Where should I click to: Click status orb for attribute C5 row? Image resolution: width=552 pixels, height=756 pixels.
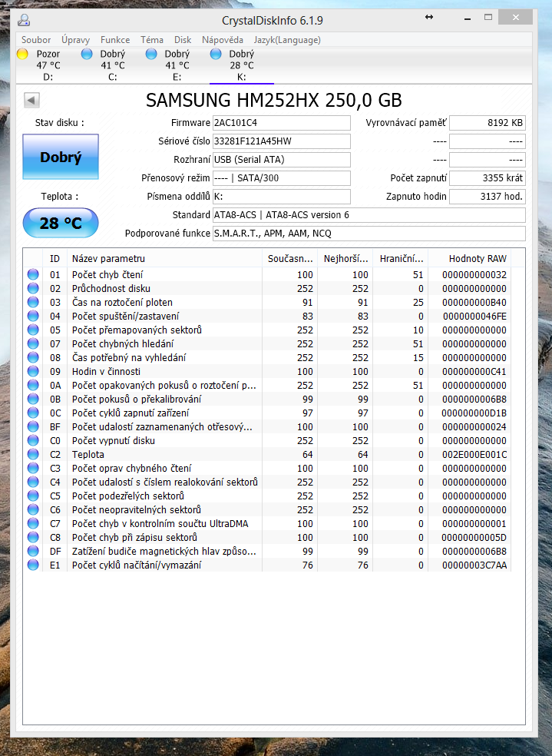click(33, 496)
